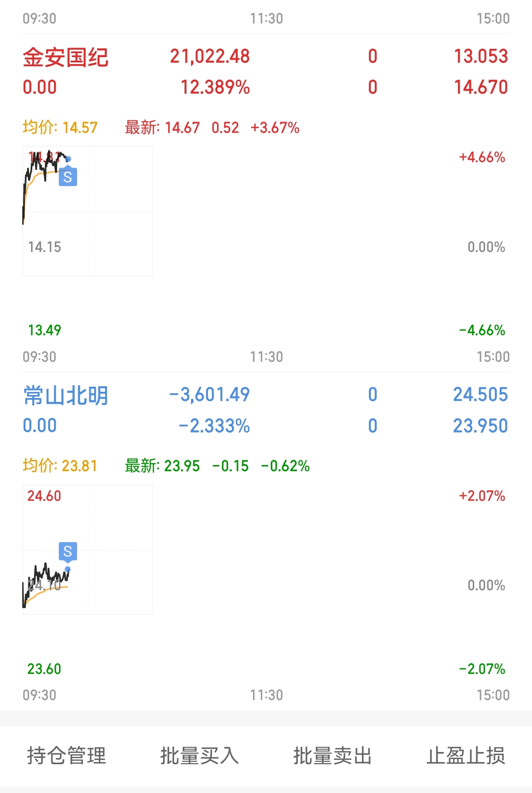The image size is (532, 793).
Task: Tap 最新 23.95 latest price label
Action: 162,466
